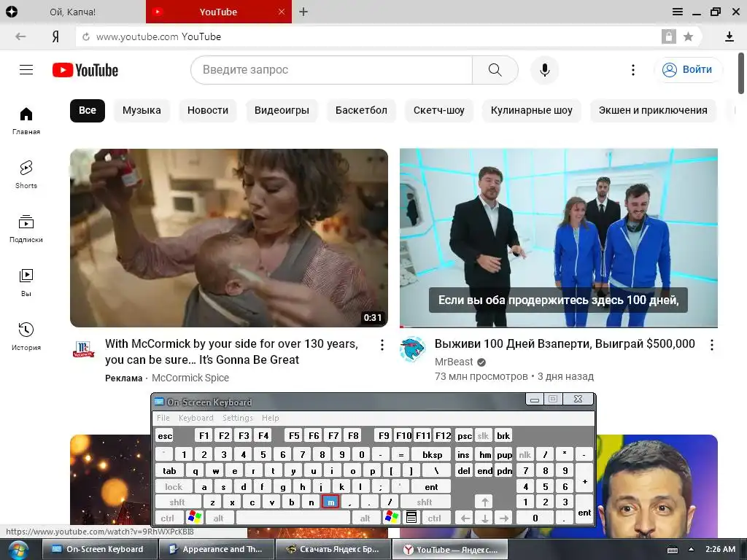This screenshot has width=747, height=560.
Task: Open Settings menu in On-Screen Keyboard
Action: (x=238, y=418)
